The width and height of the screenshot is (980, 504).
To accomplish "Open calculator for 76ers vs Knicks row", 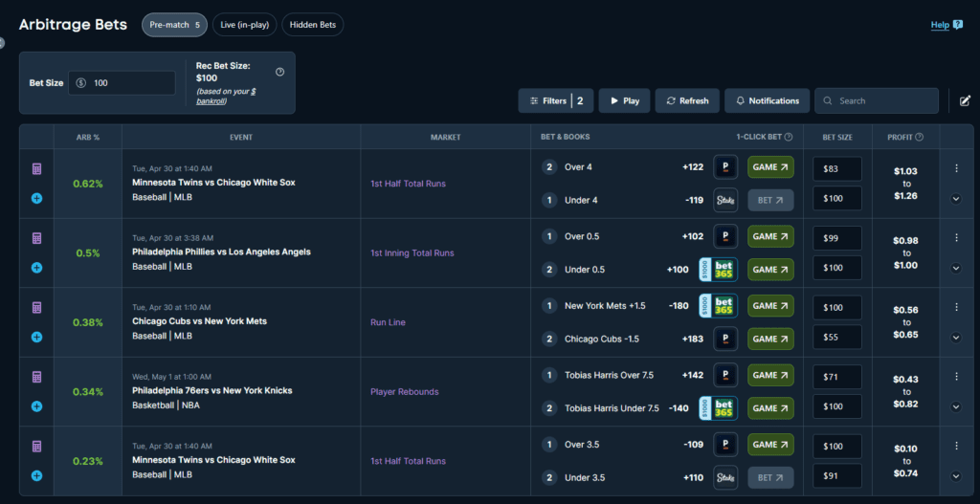I will point(37,377).
